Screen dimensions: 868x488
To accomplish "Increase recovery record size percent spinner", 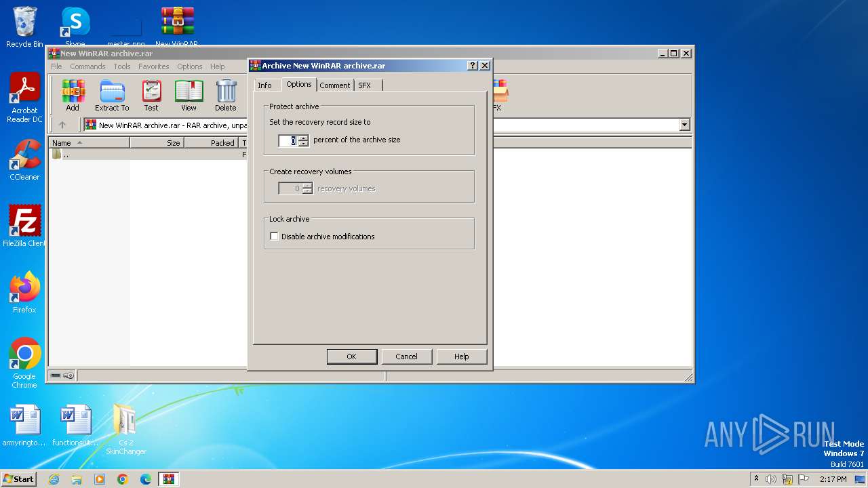I will 303,138.
